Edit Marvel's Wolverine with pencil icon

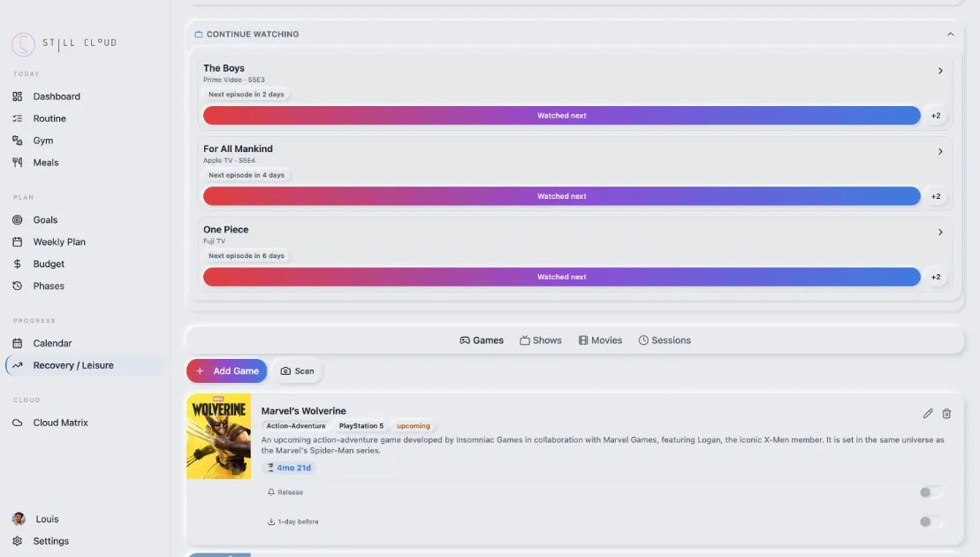pyautogui.click(x=928, y=413)
